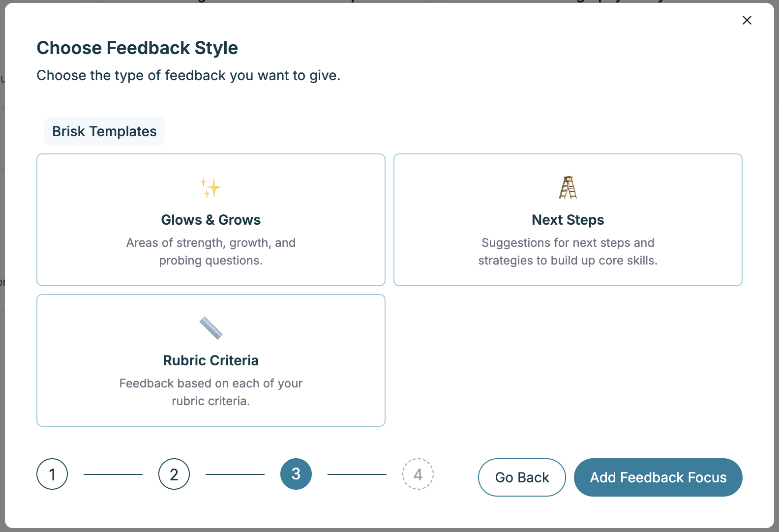Click the ladder icon for Next Steps
Viewport: 779px width, 532px height.
(x=568, y=187)
